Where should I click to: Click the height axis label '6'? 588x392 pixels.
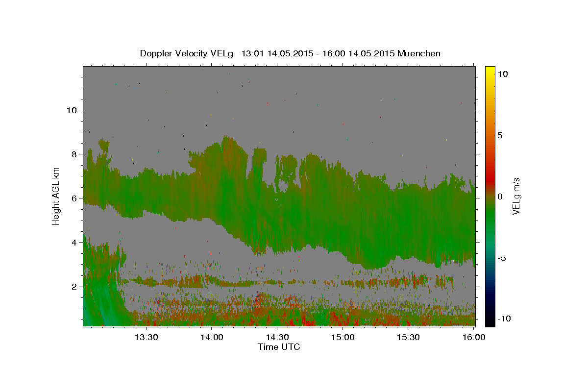coord(73,198)
